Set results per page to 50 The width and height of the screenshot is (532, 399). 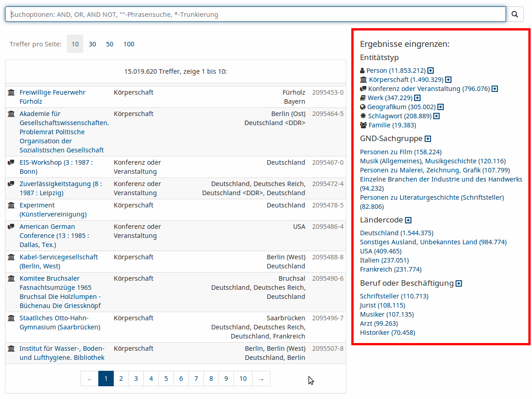(110, 44)
